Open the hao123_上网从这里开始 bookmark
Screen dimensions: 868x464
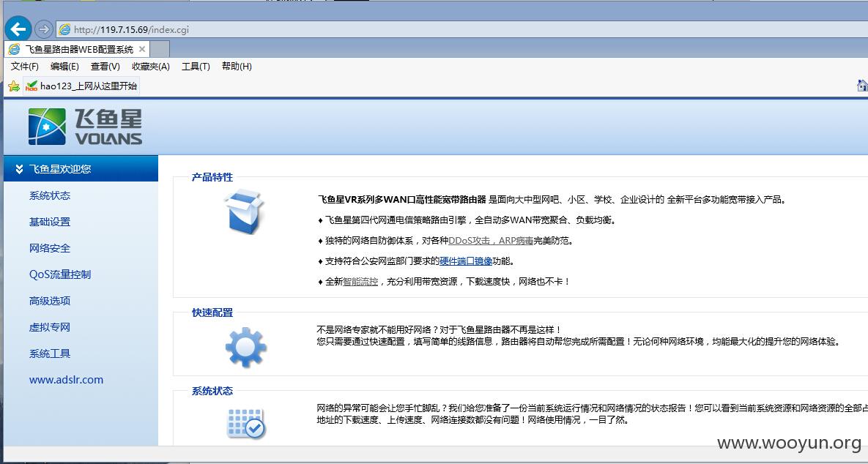(x=81, y=86)
